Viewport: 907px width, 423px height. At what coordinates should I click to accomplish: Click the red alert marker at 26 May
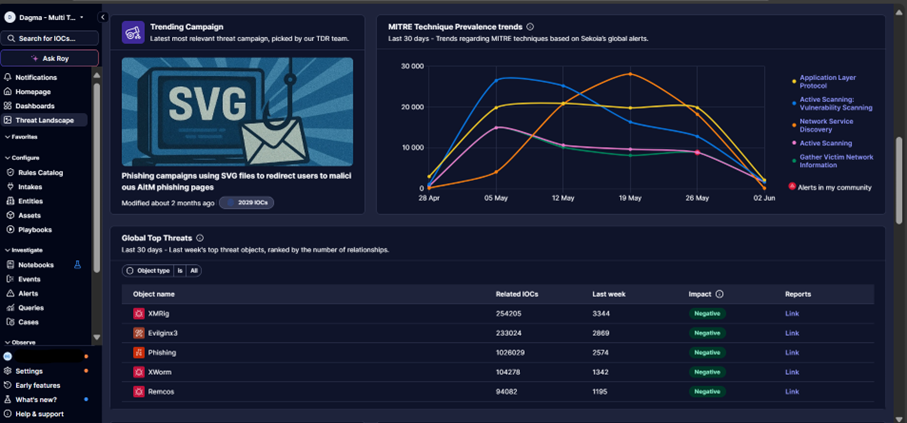pos(697,152)
